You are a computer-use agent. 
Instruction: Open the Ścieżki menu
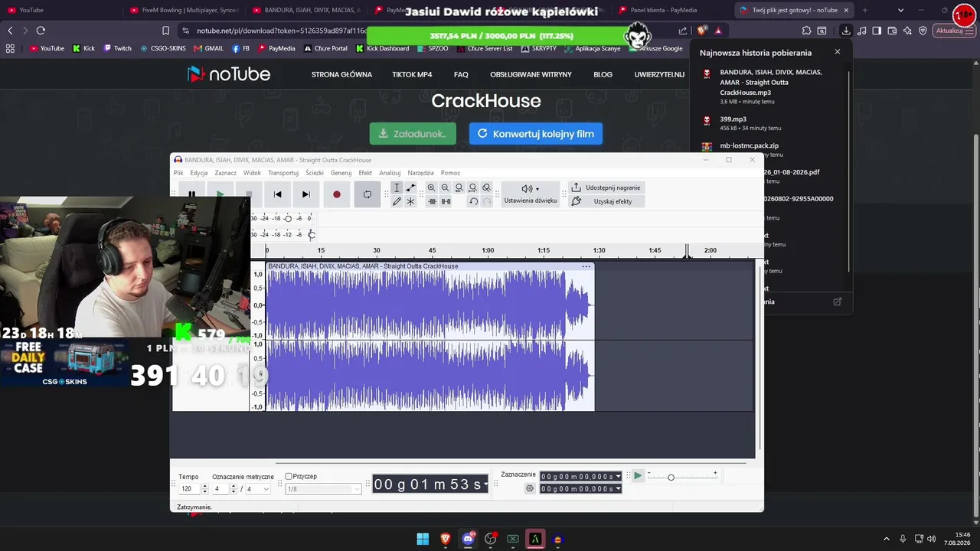pyautogui.click(x=315, y=173)
